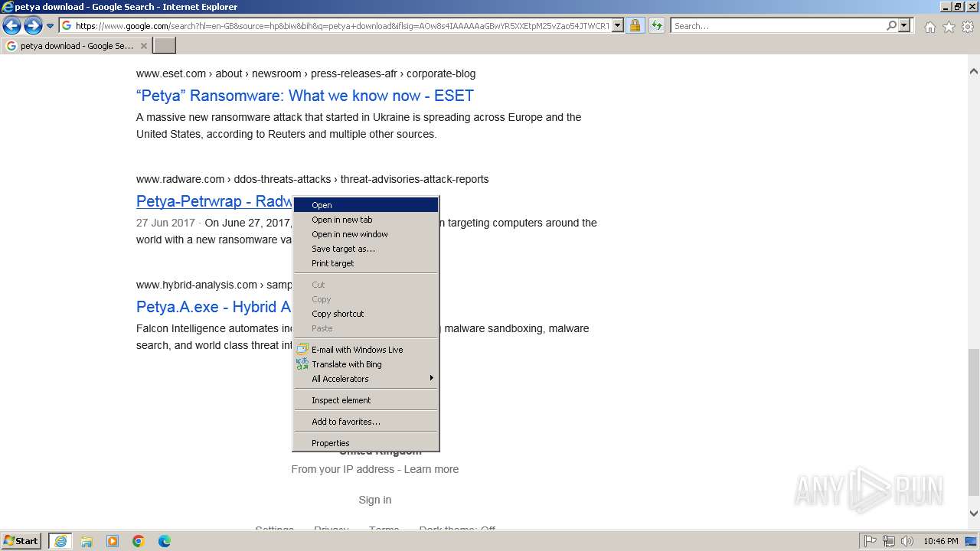Click the network tray icon
Screen dimensions: 980x551
coord(889,541)
